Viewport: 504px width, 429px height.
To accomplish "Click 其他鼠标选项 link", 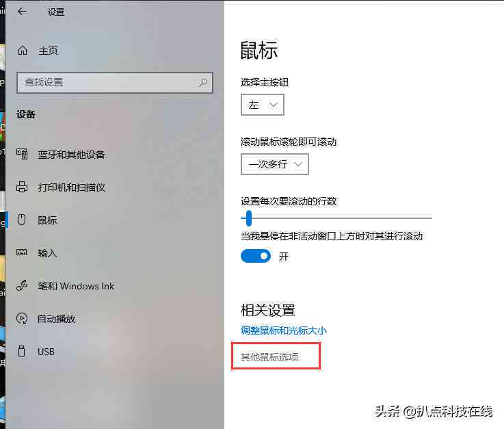I will tap(269, 357).
